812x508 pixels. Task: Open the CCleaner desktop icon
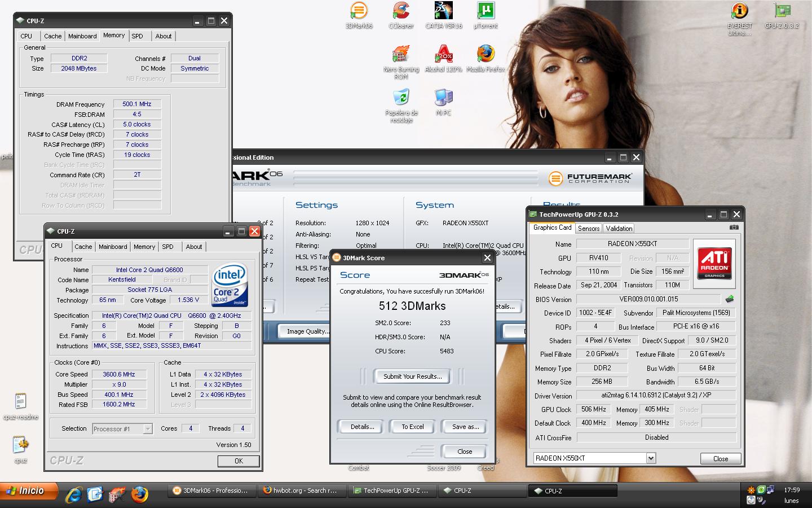tap(401, 15)
